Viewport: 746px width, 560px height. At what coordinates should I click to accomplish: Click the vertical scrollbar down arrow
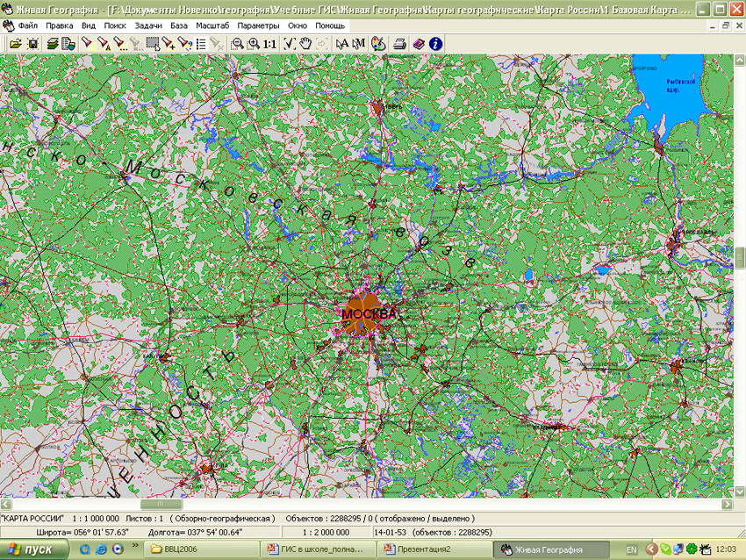pyautogui.click(x=739, y=492)
